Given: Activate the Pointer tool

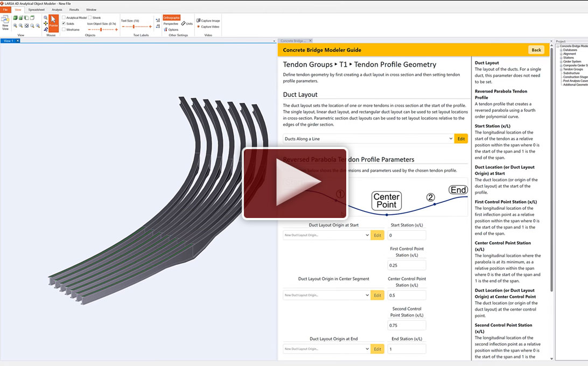Looking at the screenshot, I should (54, 23).
